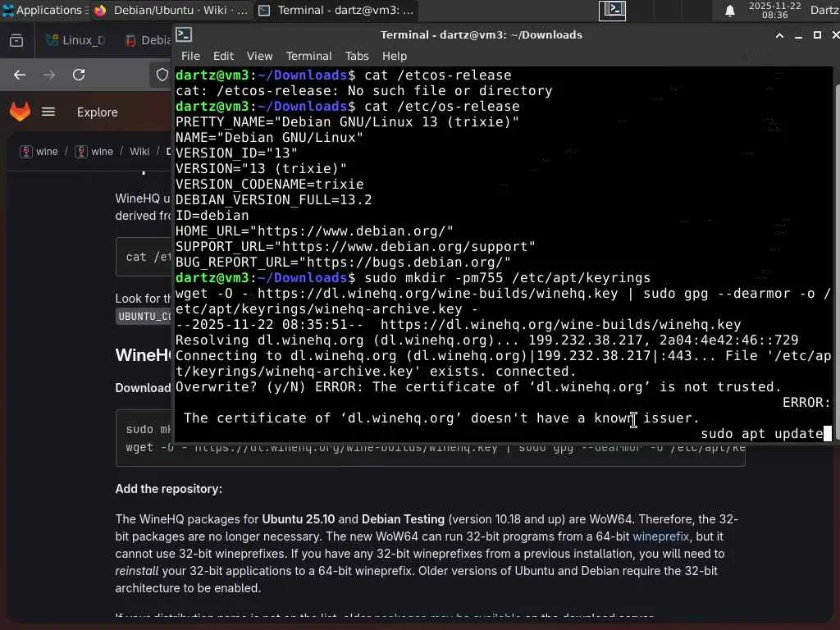840x630 pixels.
Task: Click the wineprefix hyperlink in the page
Action: pos(660,536)
